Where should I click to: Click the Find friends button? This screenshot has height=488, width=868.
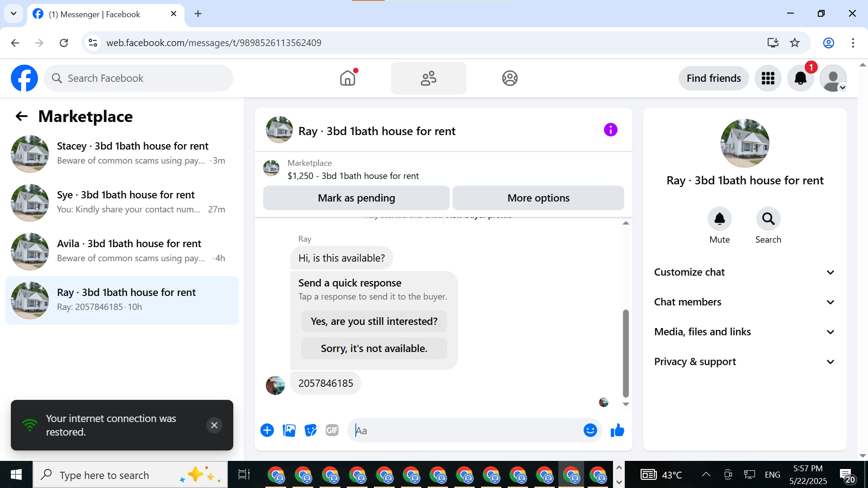[x=714, y=78]
